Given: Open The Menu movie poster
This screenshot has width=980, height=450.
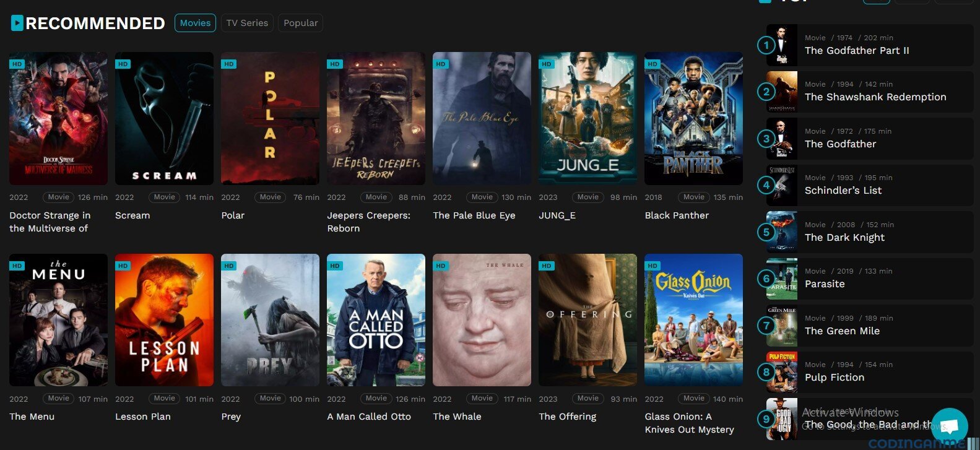Looking at the screenshot, I should [x=58, y=320].
